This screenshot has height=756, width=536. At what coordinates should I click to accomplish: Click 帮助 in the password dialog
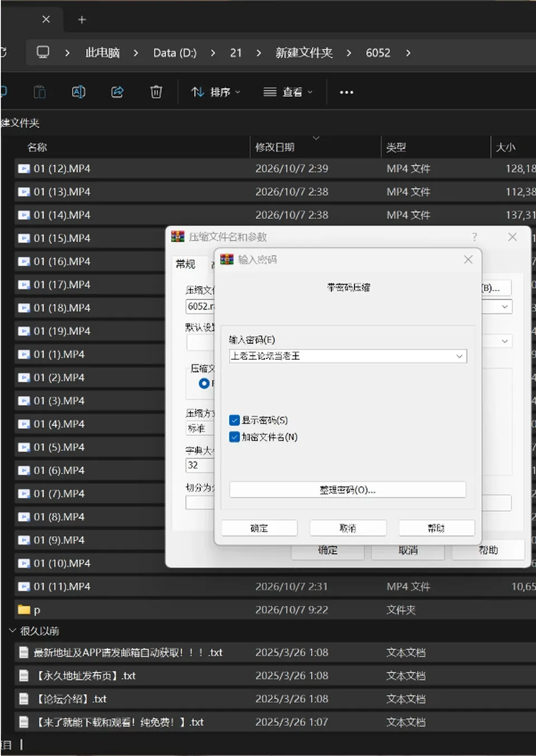[437, 528]
